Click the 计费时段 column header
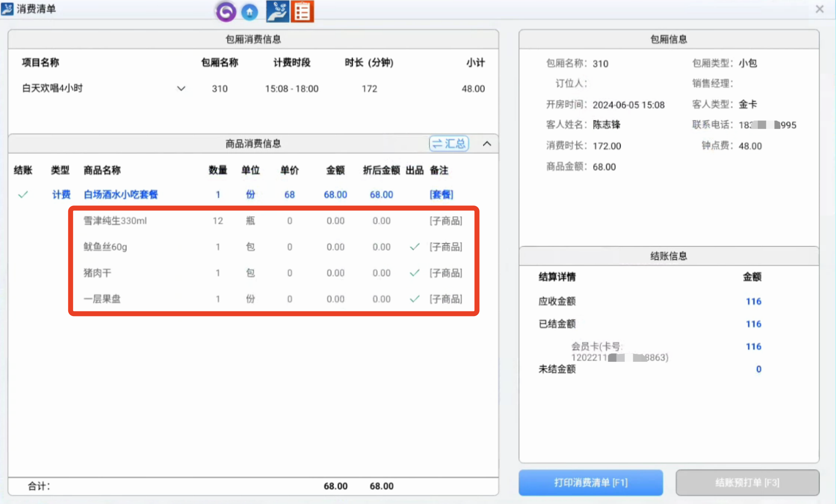Image resolution: width=836 pixels, height=504 pixels. 292,62
